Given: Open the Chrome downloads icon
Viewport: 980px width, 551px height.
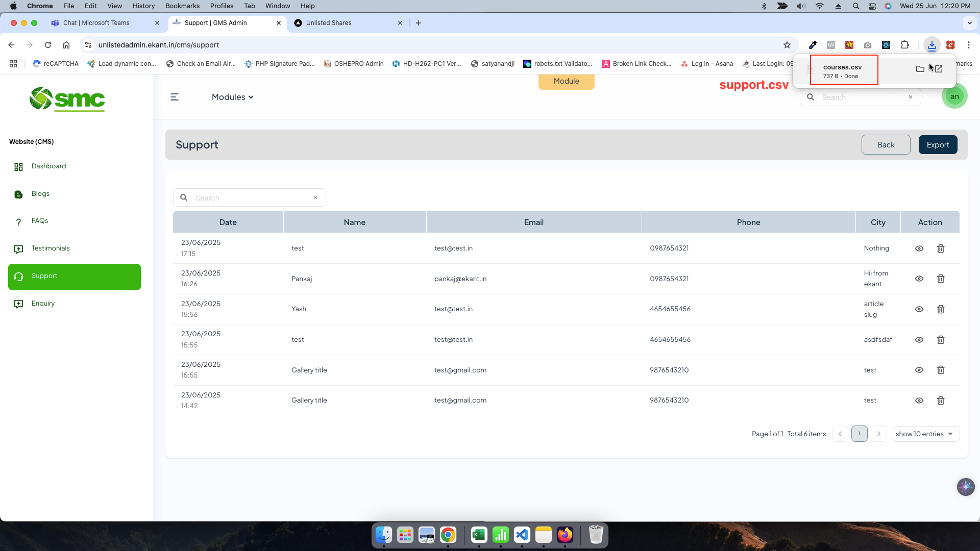Looking at the screenshot, I should [x=932, y=45].
